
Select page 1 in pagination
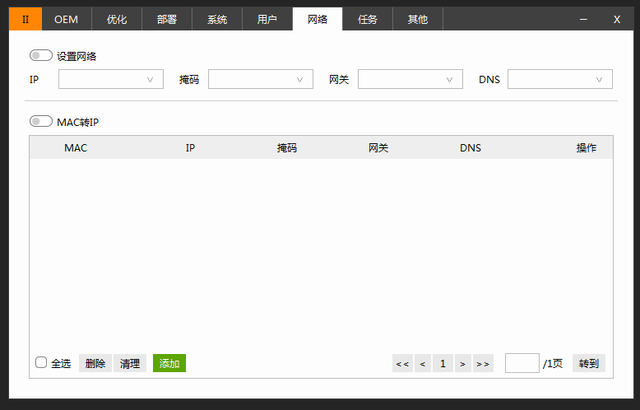[443, 363]
